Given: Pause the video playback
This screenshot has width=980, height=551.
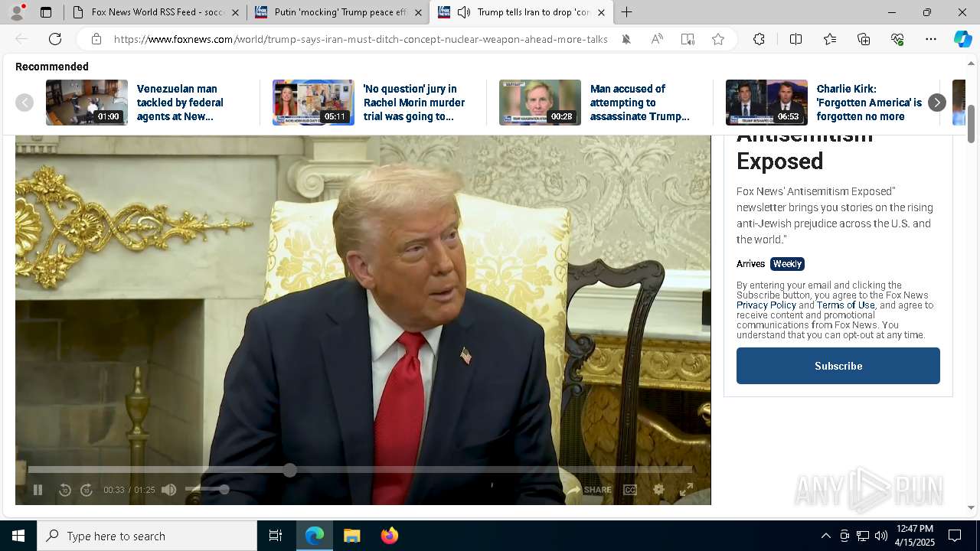Looking at the screenshot, I should click(x=38, y=490).
